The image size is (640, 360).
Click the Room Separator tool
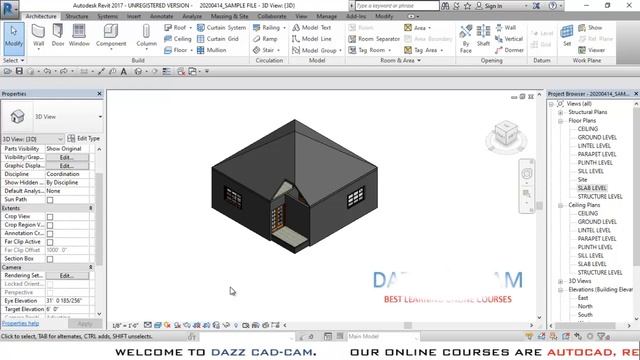point(374,39)
